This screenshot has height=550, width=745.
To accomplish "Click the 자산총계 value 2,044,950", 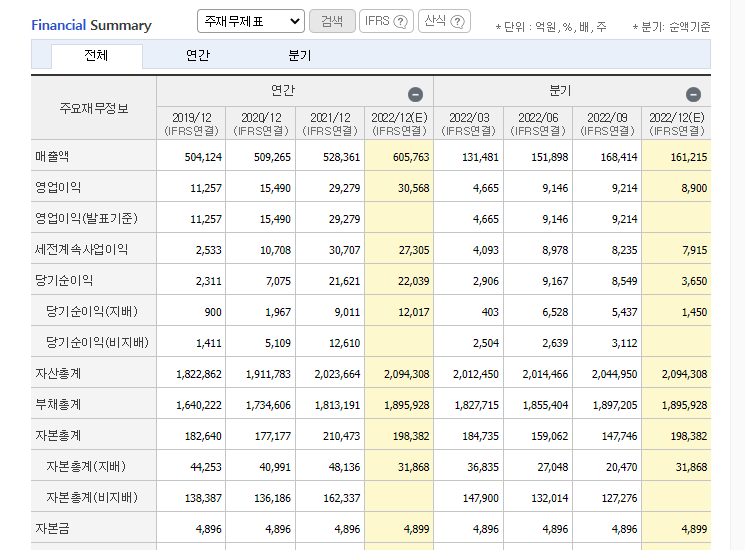I will click(x=614, y=374).
